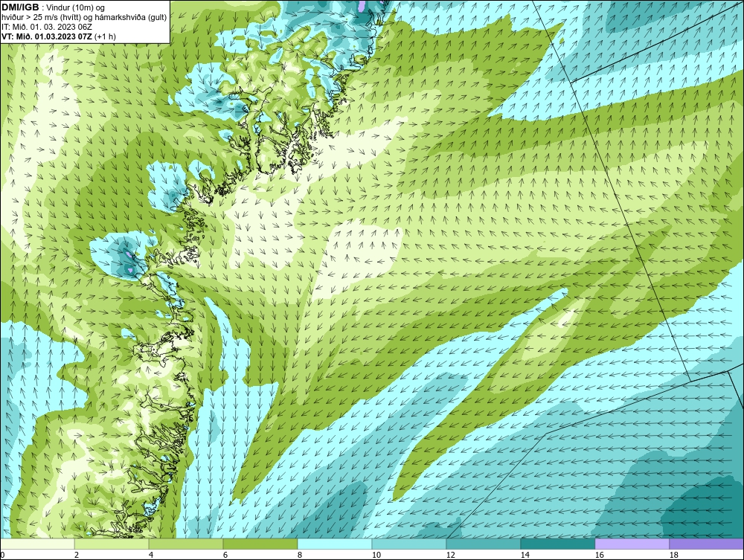This screenshot has width=744, height=560.
Task: Click the 0–2 m/s pale legend swatch
Action: point(37,544)
